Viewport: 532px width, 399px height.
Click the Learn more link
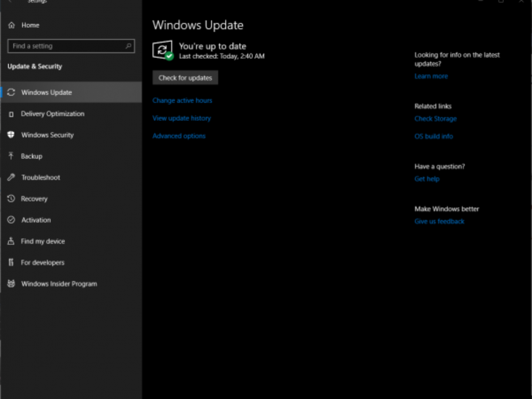(431, 76)
